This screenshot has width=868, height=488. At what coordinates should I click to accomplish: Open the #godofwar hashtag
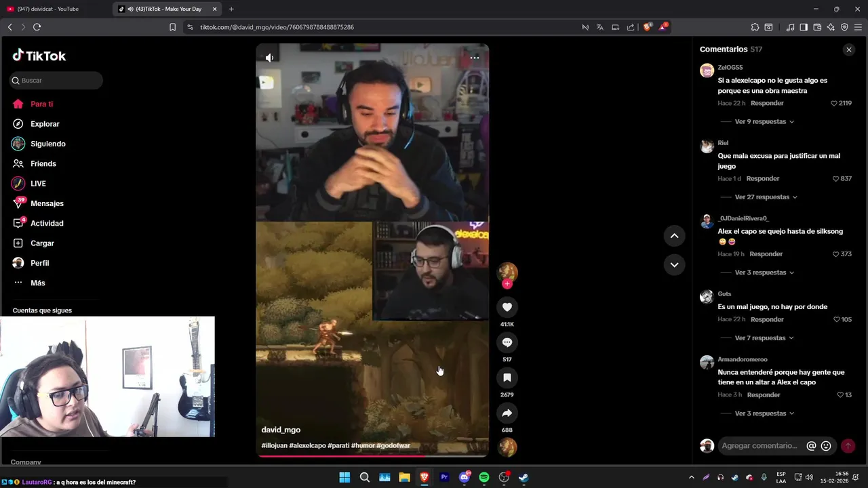(x=393, y=446)
